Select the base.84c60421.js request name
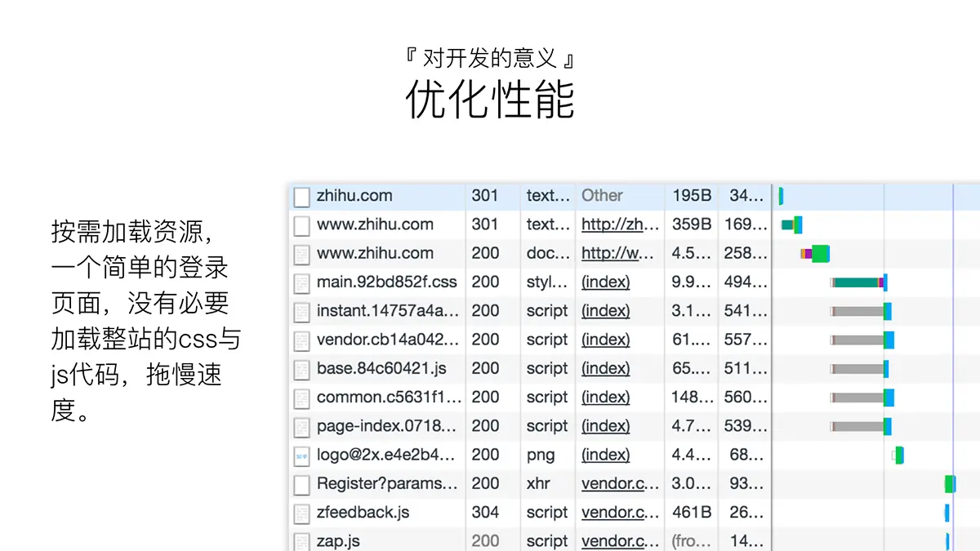 [381, 368]
